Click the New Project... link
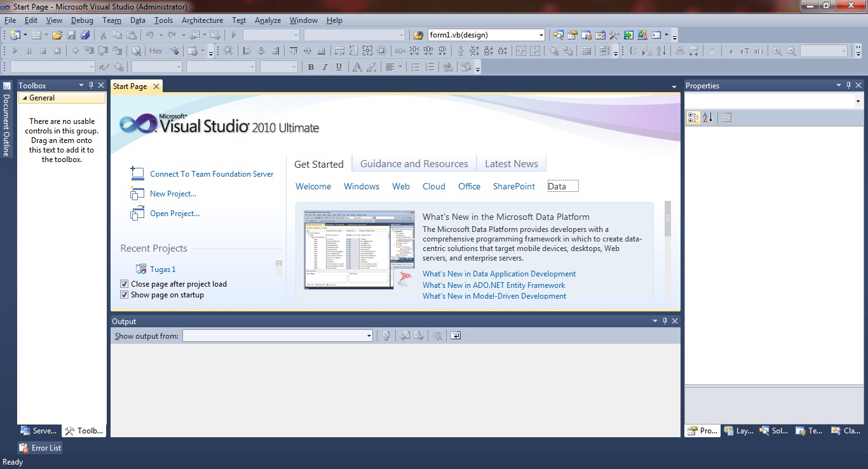Viewport: 868px width, 469px height. (173, 194)
